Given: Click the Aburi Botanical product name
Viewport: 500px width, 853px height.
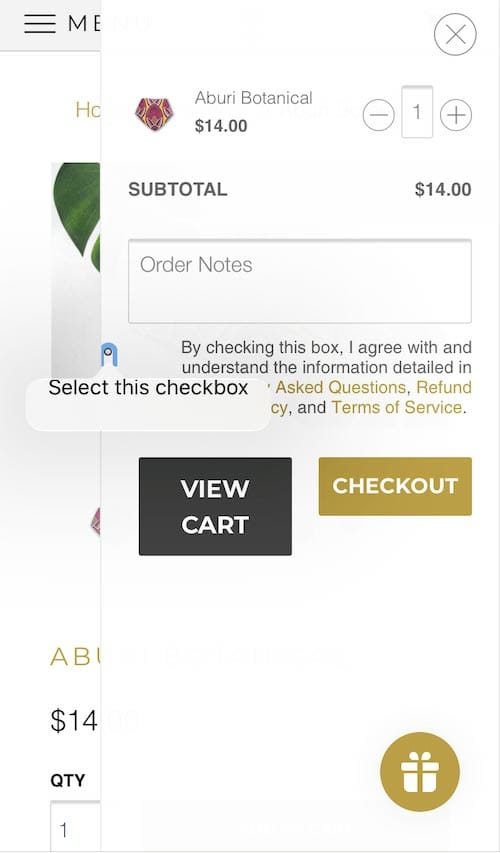Looking at the screenshot, I should (x=254, y=98).
